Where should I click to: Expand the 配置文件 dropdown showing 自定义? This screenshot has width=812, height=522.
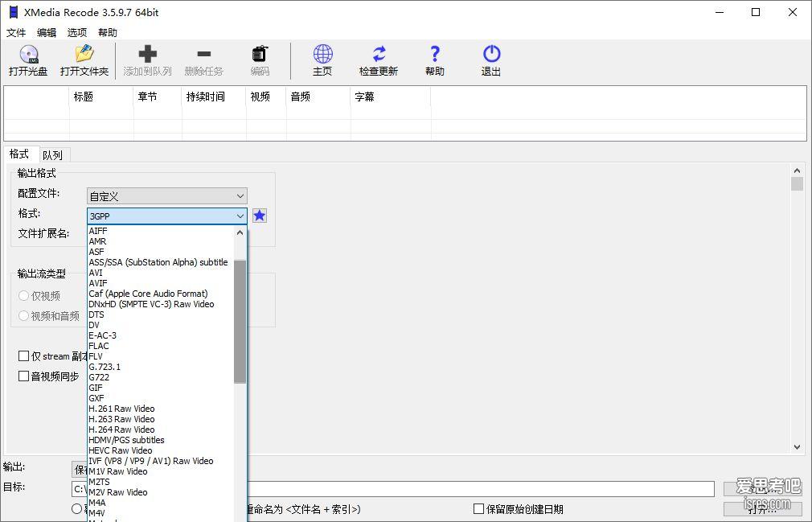click(166, 196)
